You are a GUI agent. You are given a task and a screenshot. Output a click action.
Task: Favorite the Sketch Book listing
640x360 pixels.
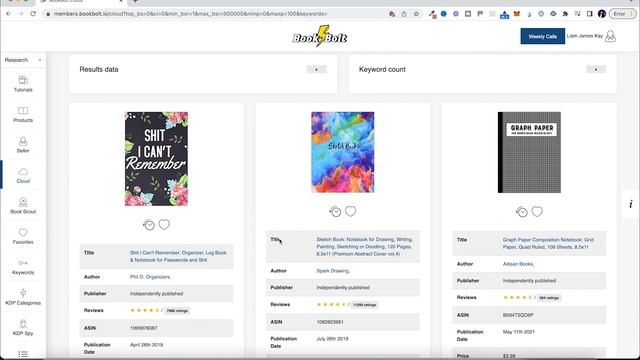(x=351, y=211)
